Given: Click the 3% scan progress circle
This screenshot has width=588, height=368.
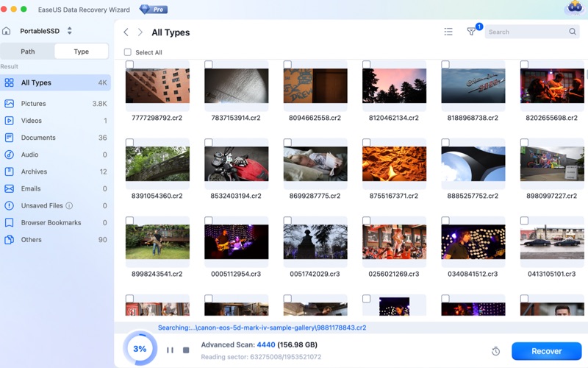Looking at the screenshot, I should click(x=140, y=349).
